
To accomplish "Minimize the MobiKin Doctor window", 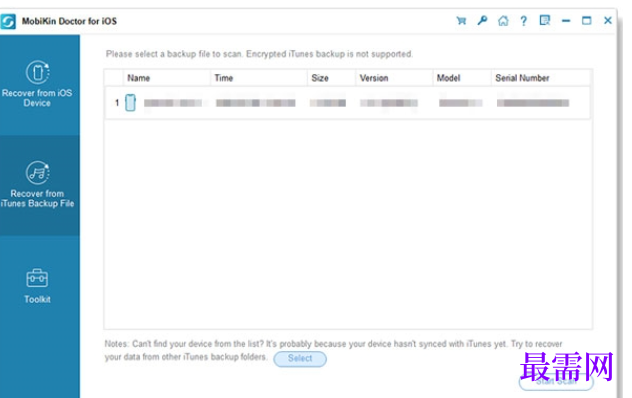I will coord(566,21).
